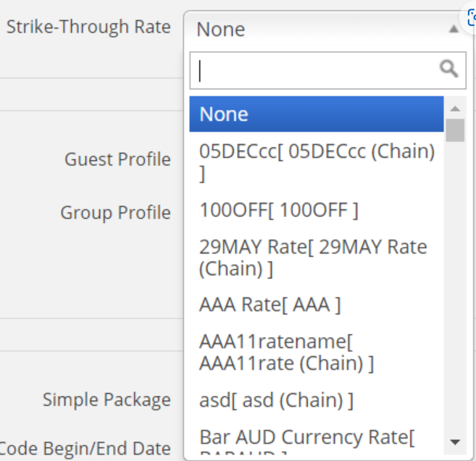
Task: Click the magnifier search icon
Action: pos(448,69)
